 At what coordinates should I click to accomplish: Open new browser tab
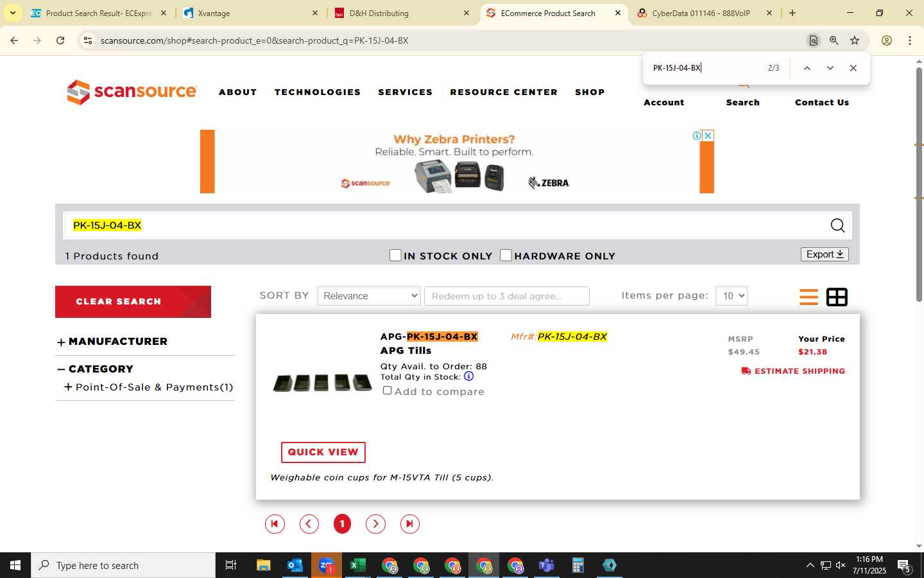point(792,13)
